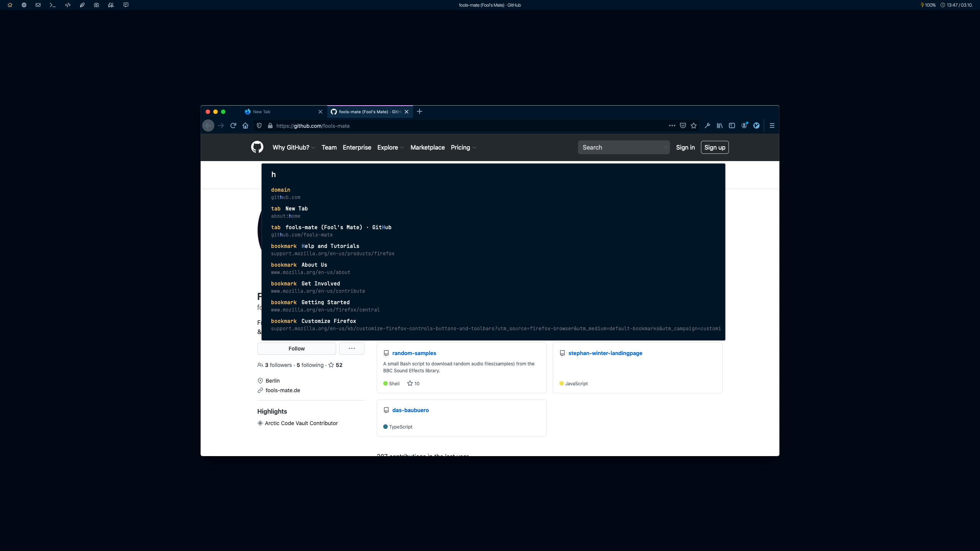Reload the page with the refresh icon
The width and height of the screenshot is (980, 551).
click(233, 126)
